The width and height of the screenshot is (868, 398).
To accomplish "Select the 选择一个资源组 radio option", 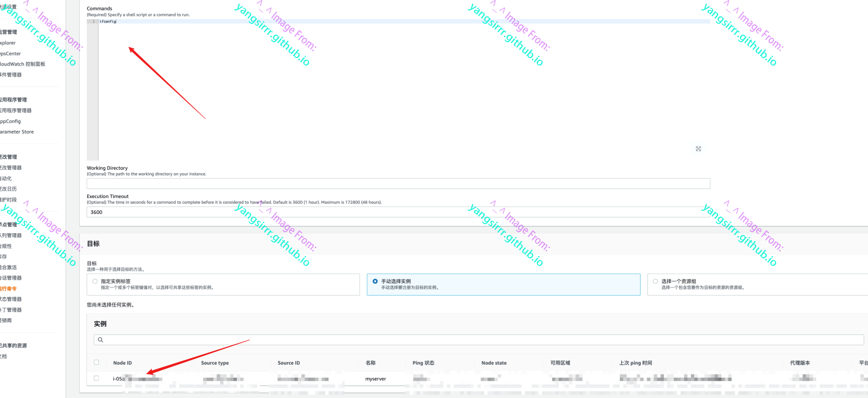I will click(655, 281).
